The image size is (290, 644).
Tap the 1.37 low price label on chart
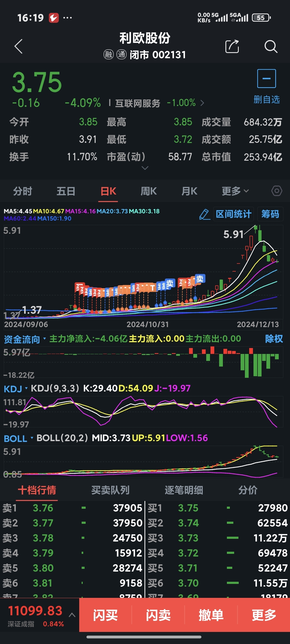point(32,310)
